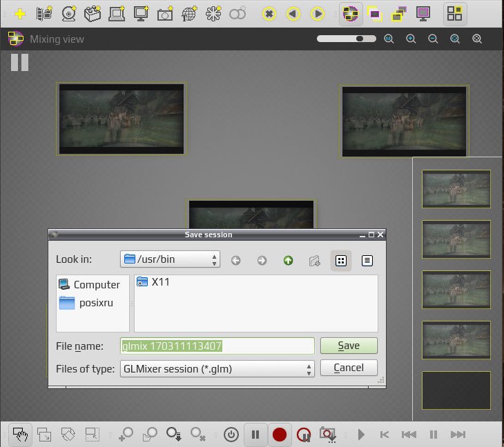Delete current source with yellow X icon
Viewport: 504px width, 447px height.
269,14
